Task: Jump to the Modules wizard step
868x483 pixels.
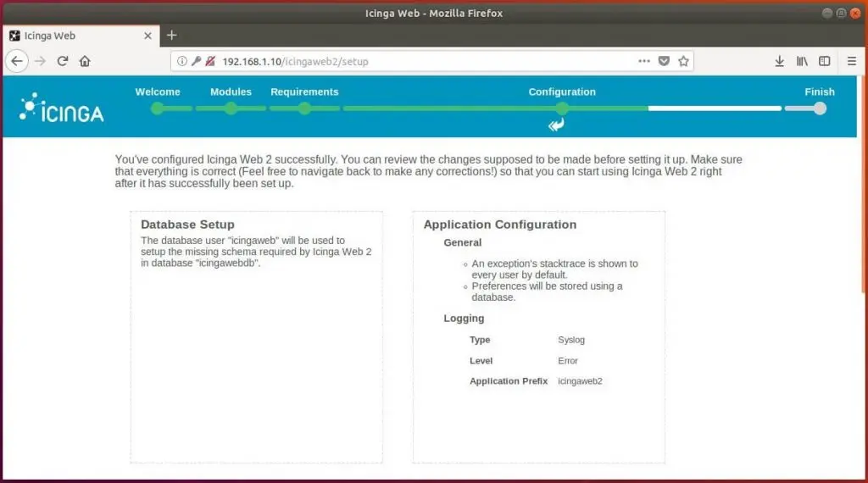Action: (x=231, y=92)
